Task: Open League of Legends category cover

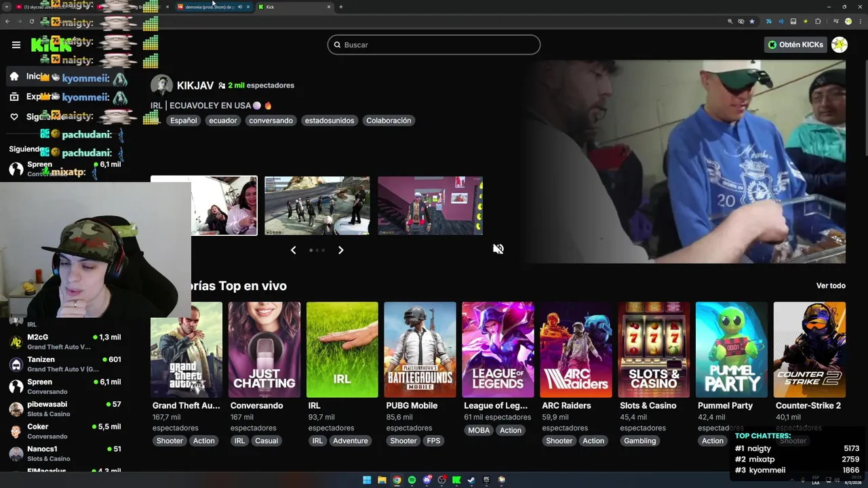Action: click(x=498, y=350)
